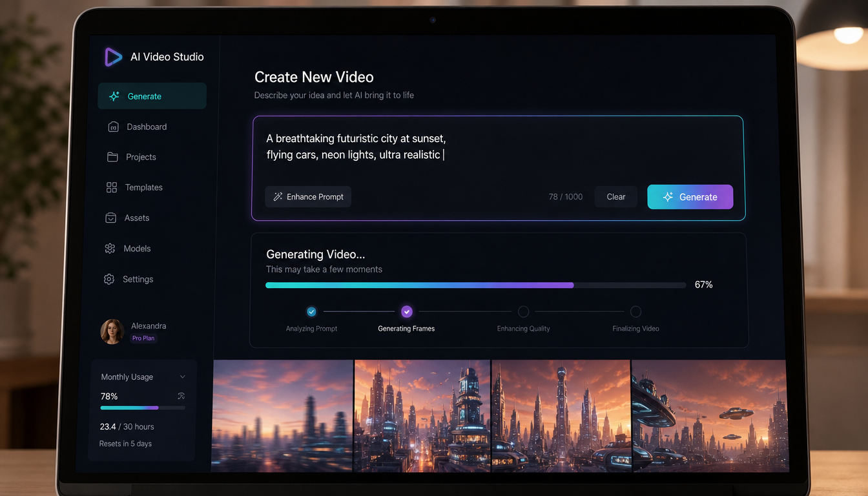Click the video generation progress bar
Image resolution: width=868 pixels, height=496 pixels.
pos(476,285)
